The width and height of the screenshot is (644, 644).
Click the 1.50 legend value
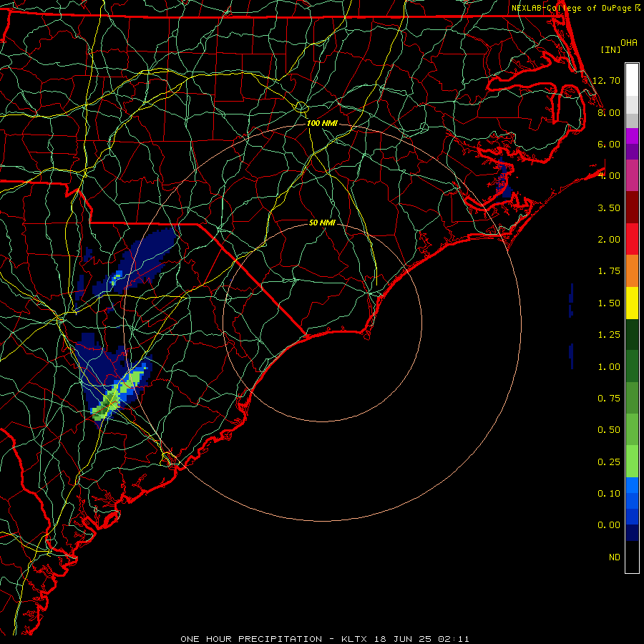pyautogui.click(x=609, y=303)
